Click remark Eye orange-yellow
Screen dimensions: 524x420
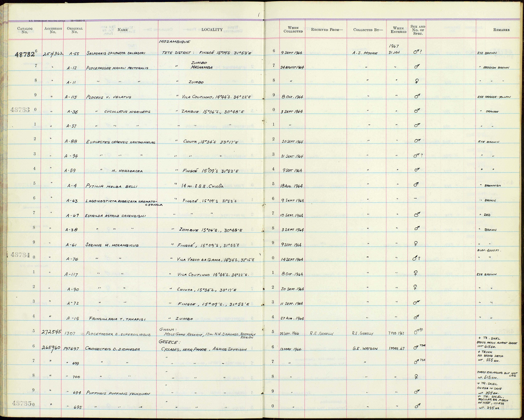494,97
